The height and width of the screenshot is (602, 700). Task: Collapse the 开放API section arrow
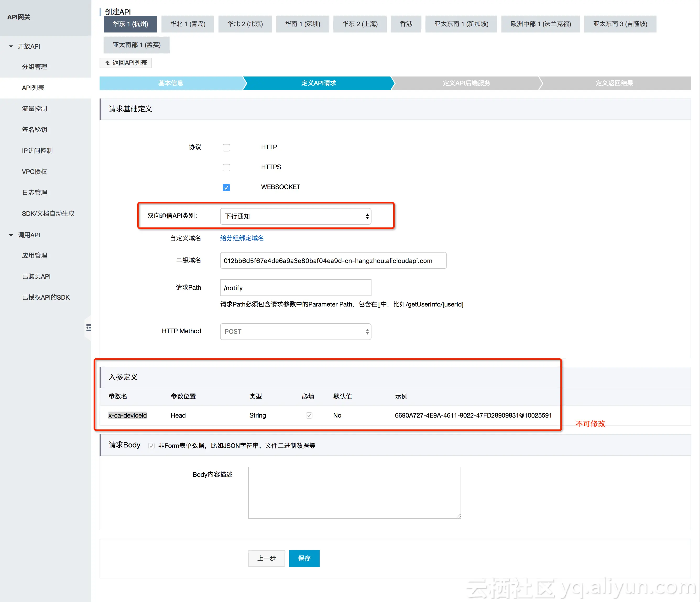(11, 46)
